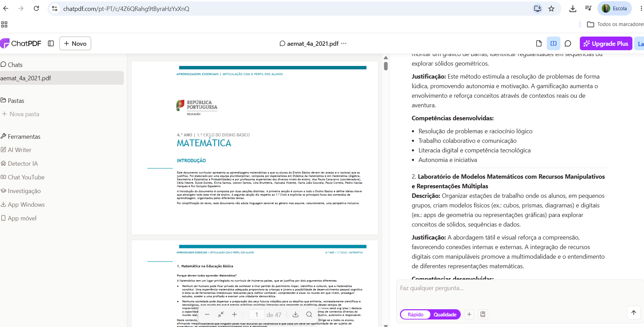Add attachment with plus button in chat
Screen dimensions: 644x327
(469, 314)
